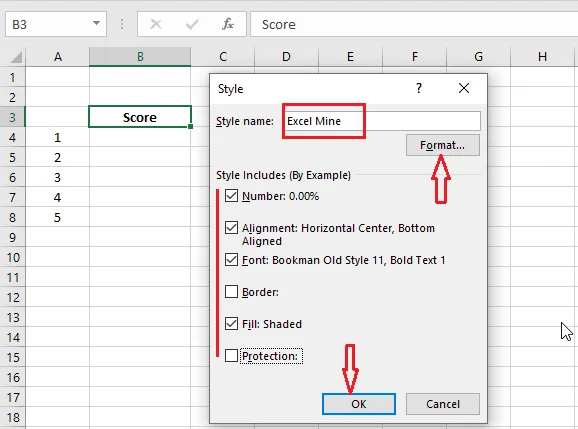This screenshot has height=429, width=578.
Task: Uncheck the Number 0.00% checkbox
Action: pos(231,196)
